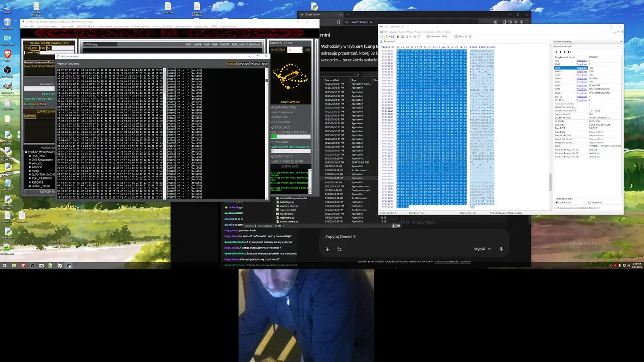Screen dimensions: 644x362
Task: Open the Plik menu in hex editor
Action: pos(386,32)
